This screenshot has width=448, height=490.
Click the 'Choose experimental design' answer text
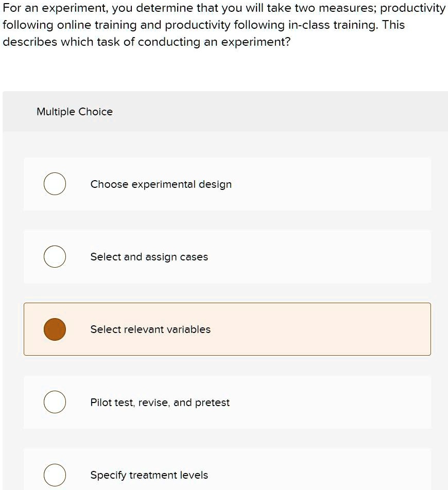point(161,184)
